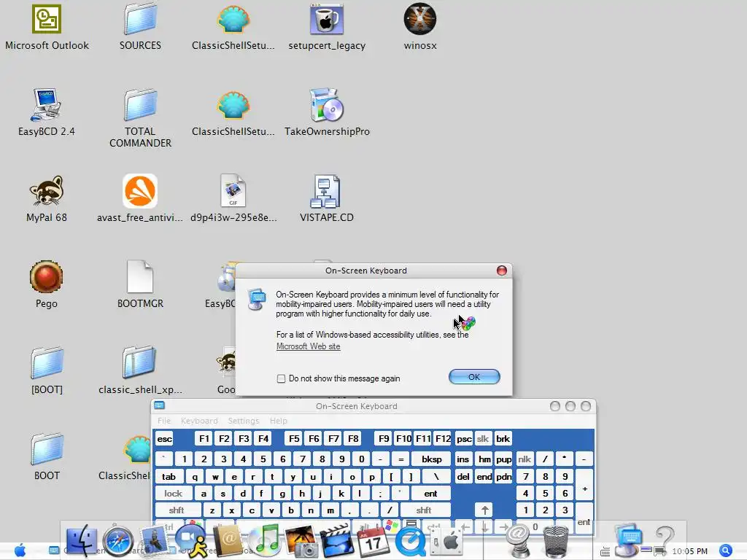The image size is (747, 560).
Task: Launch Safari compass from the dock
Action: pos(118,541)
